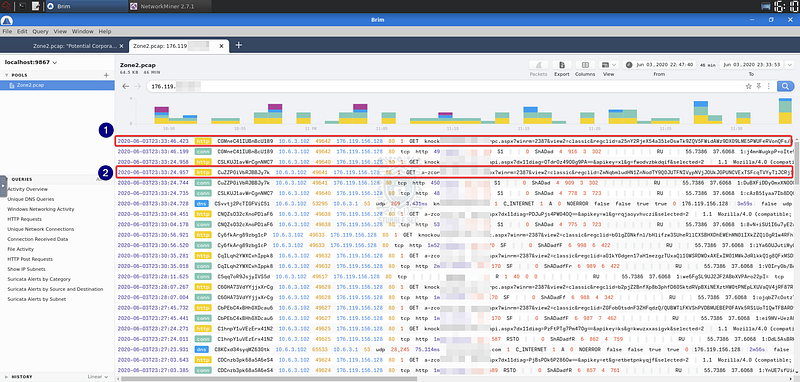Run the Activity Overview query
This screenshot has width=800, height=382.
tap(27, 189)
